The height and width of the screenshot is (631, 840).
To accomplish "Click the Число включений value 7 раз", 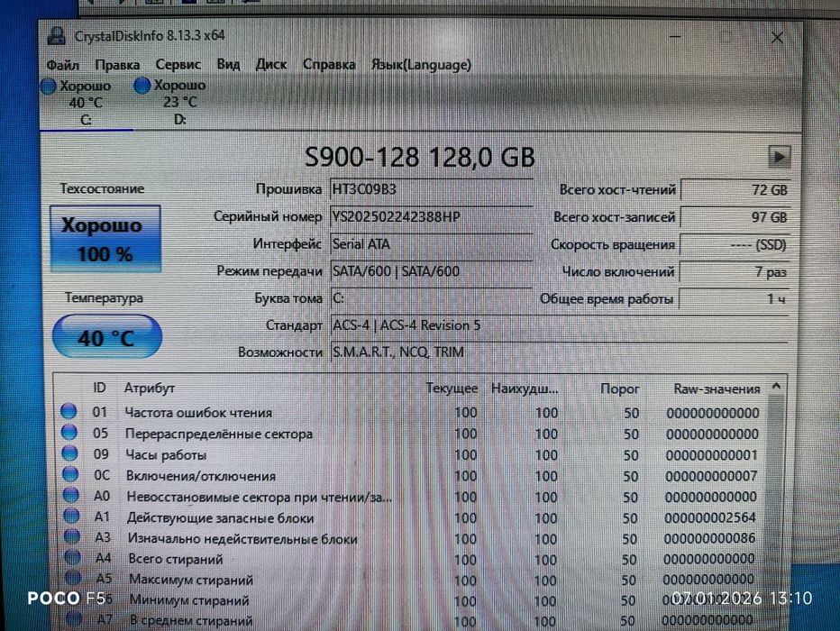I will 734,271.
